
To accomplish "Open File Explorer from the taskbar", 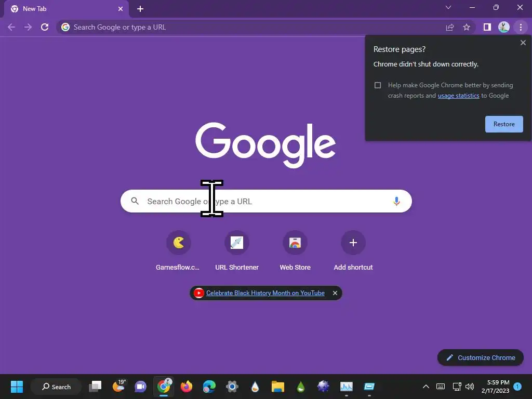I will click(277, 387).
